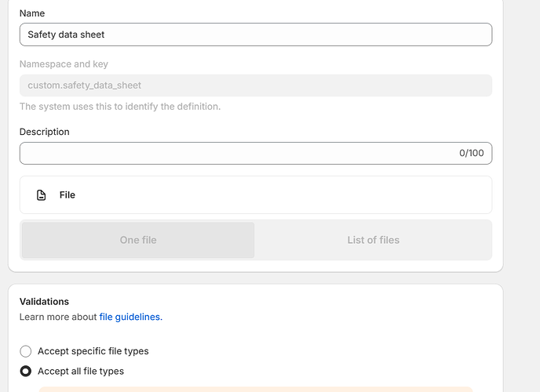Click the 'Accept all file types' label text
Screen dimensions: 540x392
pyautogui.click(x=81, y=372)
